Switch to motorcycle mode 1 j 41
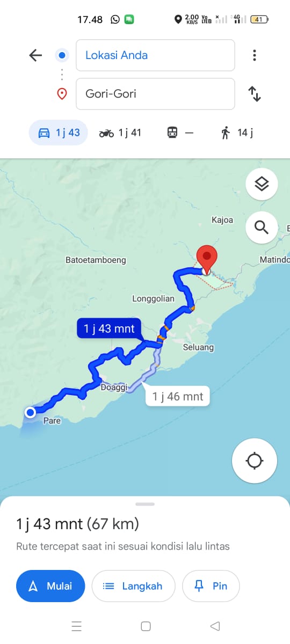Image resolution: width=290 pixels, height=644 pixels. click(120, 133)
